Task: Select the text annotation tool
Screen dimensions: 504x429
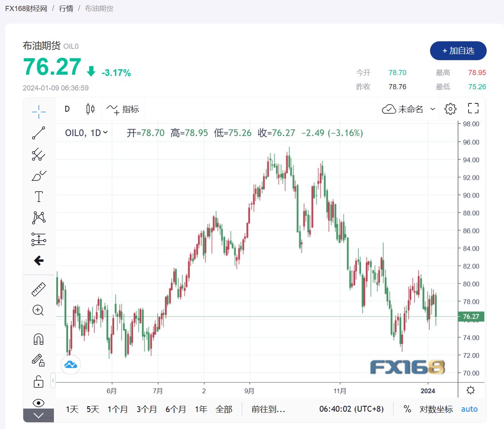Action: 39,197
